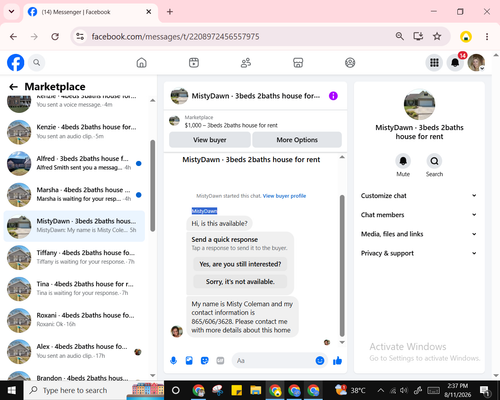The height and width of the screenshot is (400, 500).
Task: Click the large listing photo in info panel
Action: coord(419,104)
